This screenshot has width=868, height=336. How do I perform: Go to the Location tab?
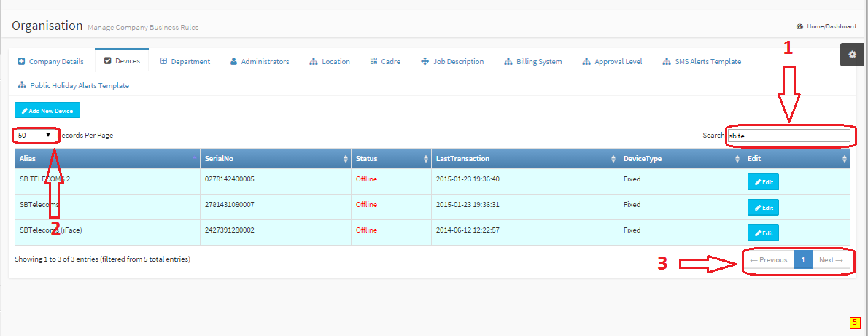tap(330, 62)
